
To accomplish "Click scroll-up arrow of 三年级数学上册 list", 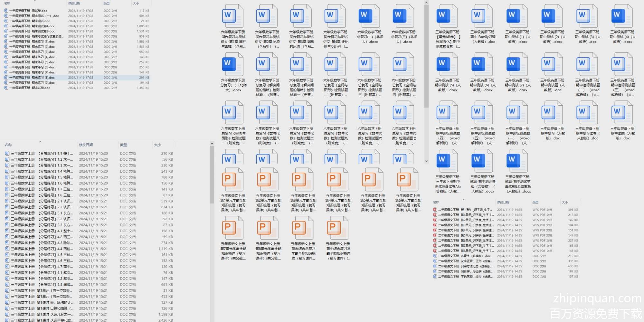I will click(212, 144).
